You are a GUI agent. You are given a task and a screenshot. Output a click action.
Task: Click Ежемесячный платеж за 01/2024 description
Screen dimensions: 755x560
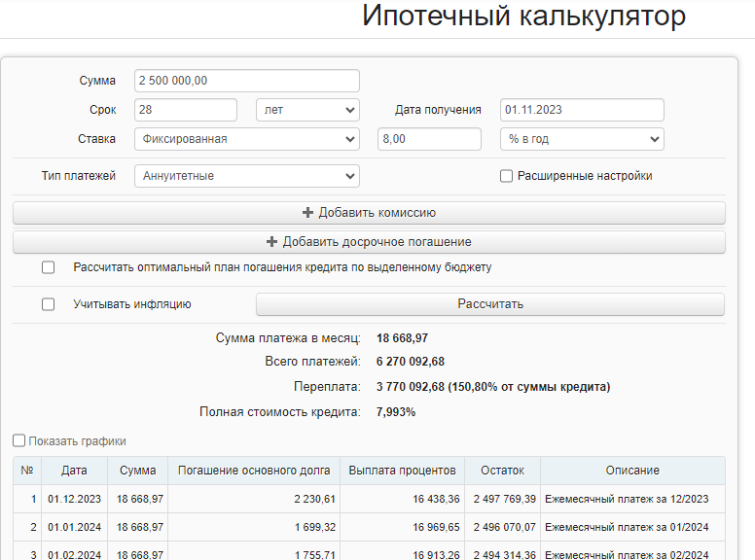click(x=627, y=527)
